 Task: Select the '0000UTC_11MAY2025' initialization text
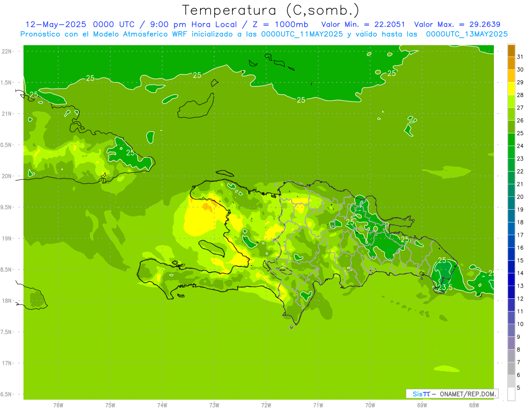point(302,34)
